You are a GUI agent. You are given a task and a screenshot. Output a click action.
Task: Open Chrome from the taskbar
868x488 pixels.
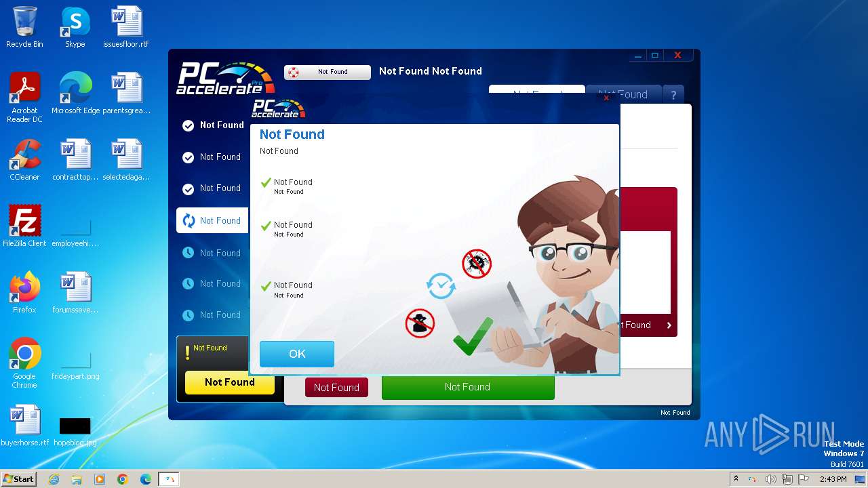point(123,479)
